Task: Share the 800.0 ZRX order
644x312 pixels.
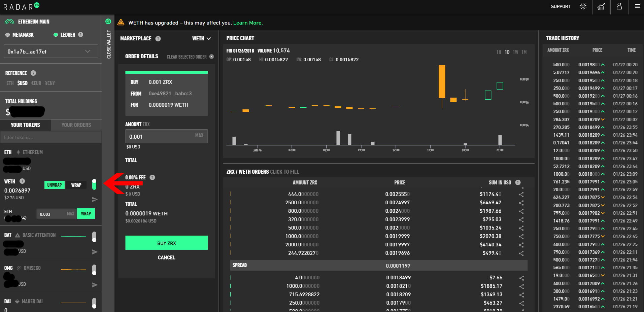Action: (521, 211)
